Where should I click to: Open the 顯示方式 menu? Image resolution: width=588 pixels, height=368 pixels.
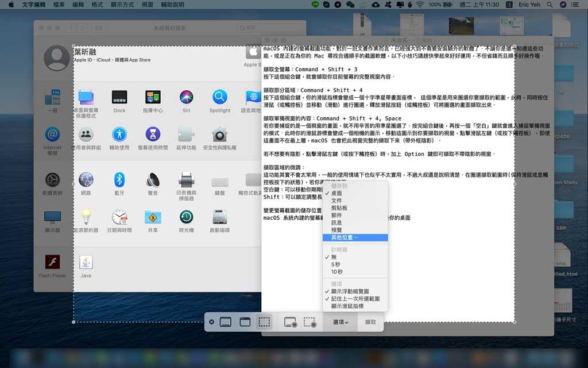point(122,5)
